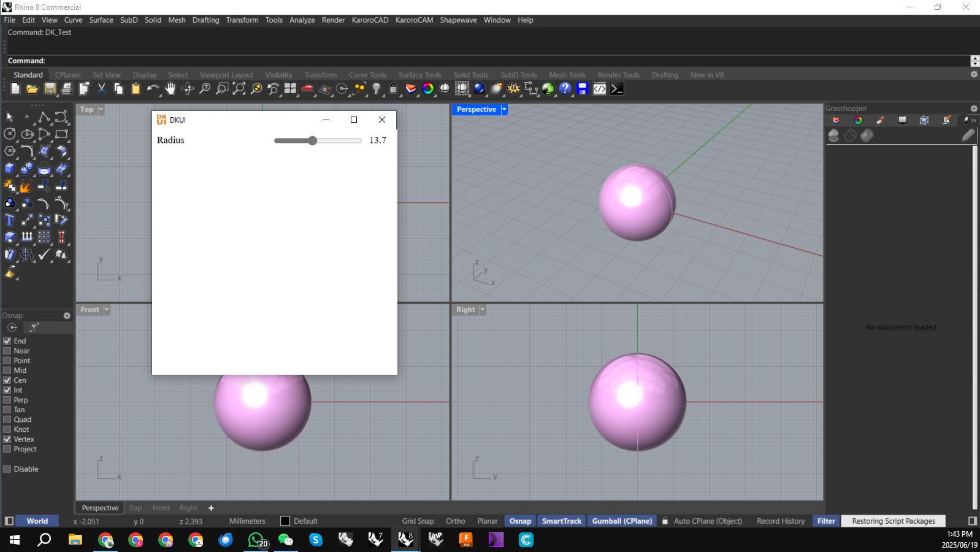Image resolution: width=980 pixels, height=552 pixels.
Task: Open the Lock objects padlock icon
Action: [x=394, y=89]
